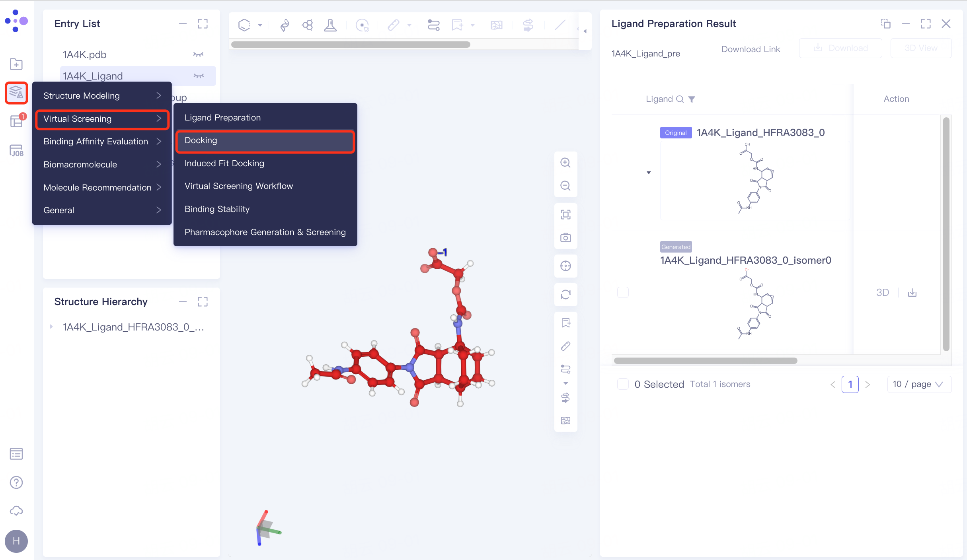Viewport: 967px width, 560px height.
Task: Click the add file sidebar icon
Action: tap(16, 64)
